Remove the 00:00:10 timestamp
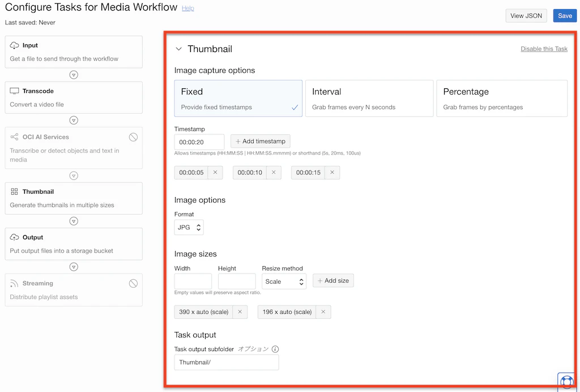This screenshot has width=580, height=392. [x=274, y=172]
